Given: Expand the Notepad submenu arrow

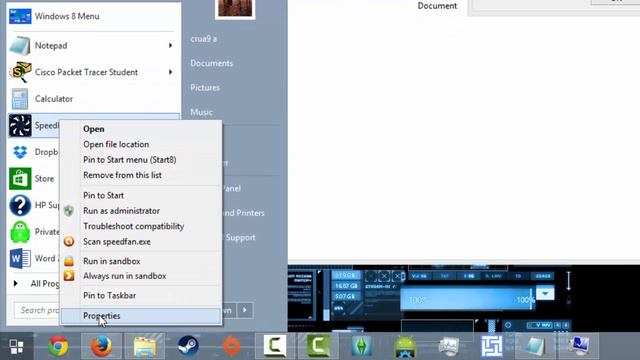Looking at the screenshot, I should (170, 45).
